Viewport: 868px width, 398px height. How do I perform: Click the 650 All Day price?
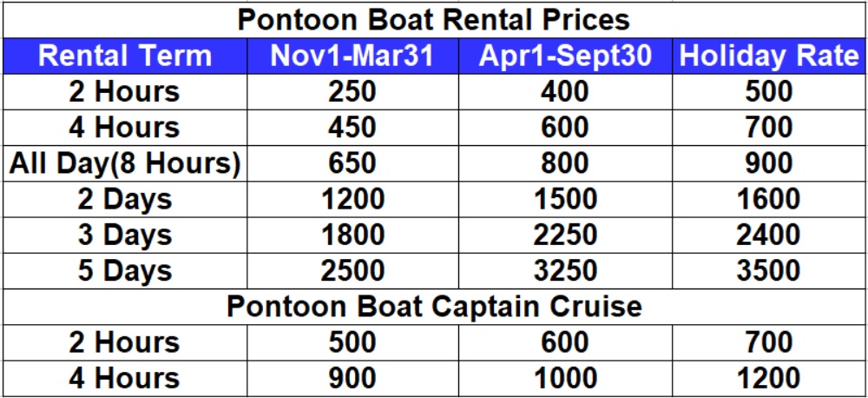[x=352, y=163]
